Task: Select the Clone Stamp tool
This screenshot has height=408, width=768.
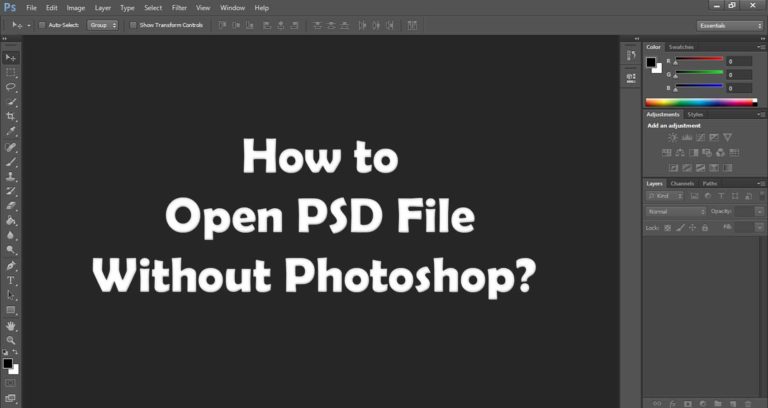Action: pyautogui.click(x=10, y=176)
